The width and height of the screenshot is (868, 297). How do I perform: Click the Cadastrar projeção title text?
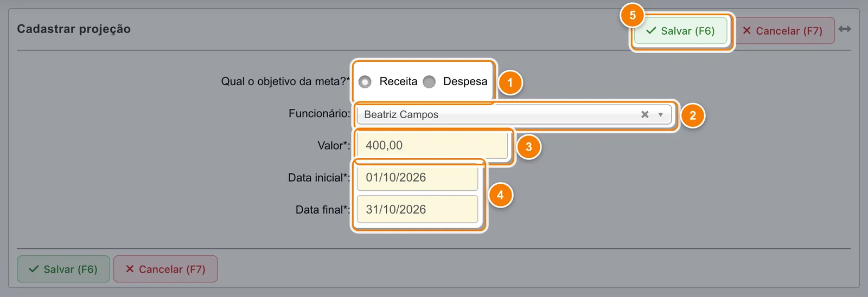click(x=74, y=29)
